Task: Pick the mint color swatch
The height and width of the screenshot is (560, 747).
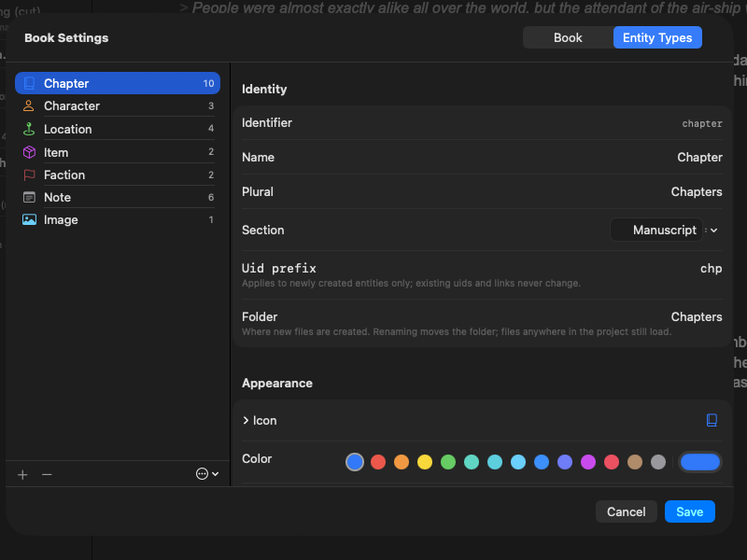Action: (x=472, y=462)
